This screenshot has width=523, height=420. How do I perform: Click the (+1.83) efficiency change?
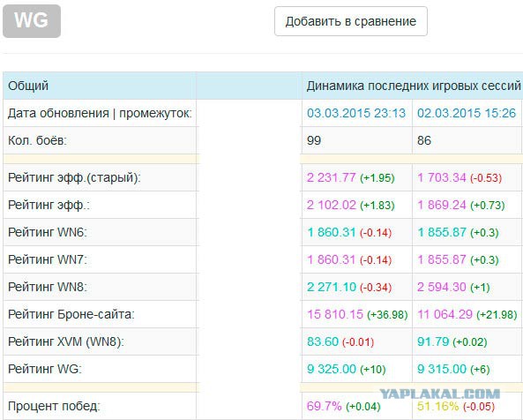(377, 206)
